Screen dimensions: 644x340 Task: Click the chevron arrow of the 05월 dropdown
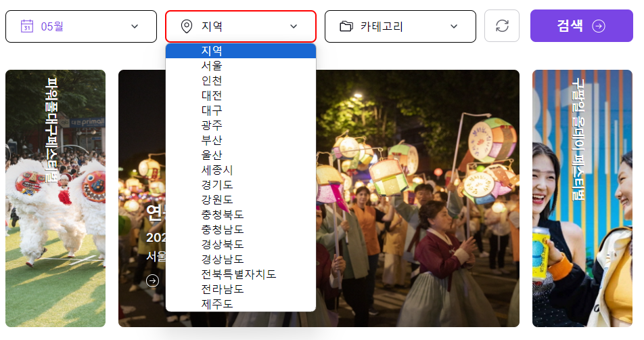(x=135, y=26)
